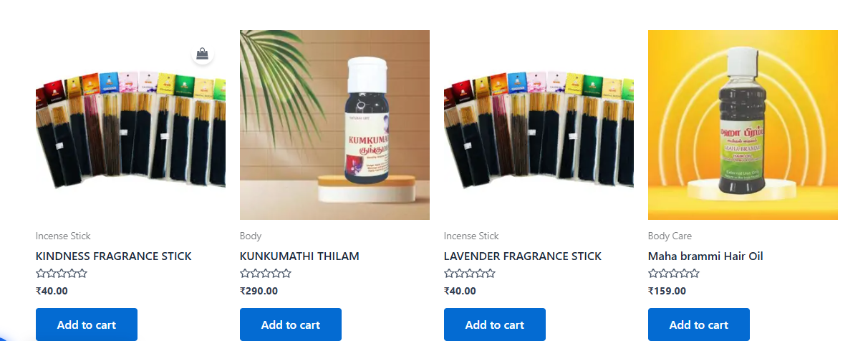Open the KINDNESS FRAGRANCE STICK title link

pyautogui.click(x=114, y=256)
